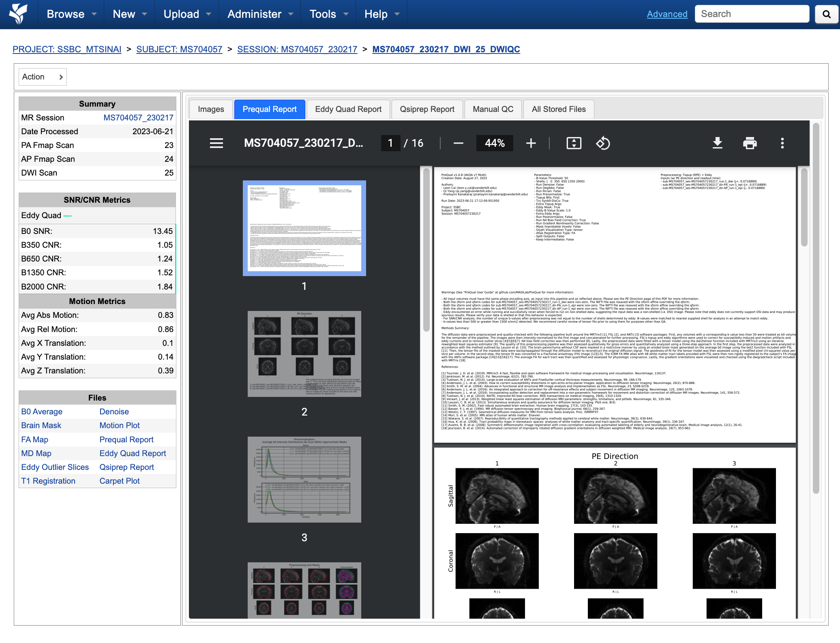
Task: Zoom in with the plus icon
Action: point(531,143)
